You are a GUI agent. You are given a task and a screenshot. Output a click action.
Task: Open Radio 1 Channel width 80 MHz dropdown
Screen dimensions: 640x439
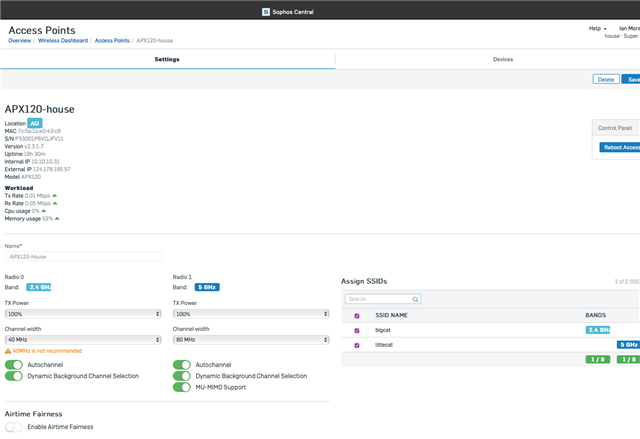(251, 339)
